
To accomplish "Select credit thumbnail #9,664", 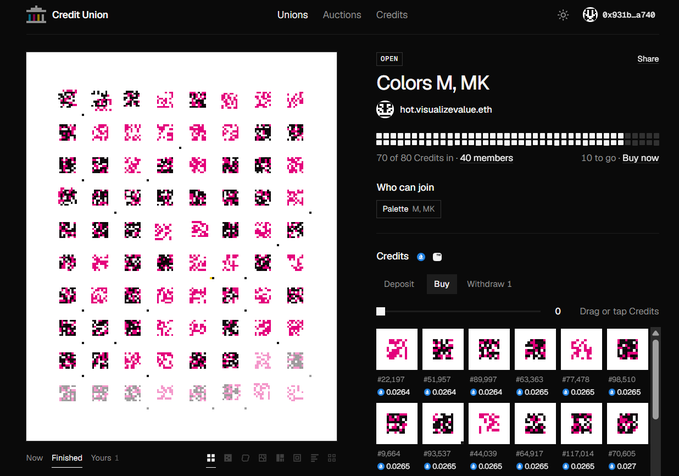I will (397, 423).
